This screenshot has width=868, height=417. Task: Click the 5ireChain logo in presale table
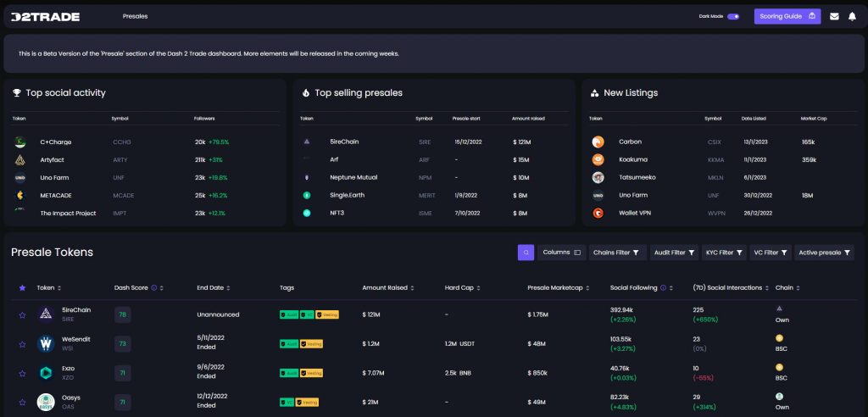coord(46,314)
